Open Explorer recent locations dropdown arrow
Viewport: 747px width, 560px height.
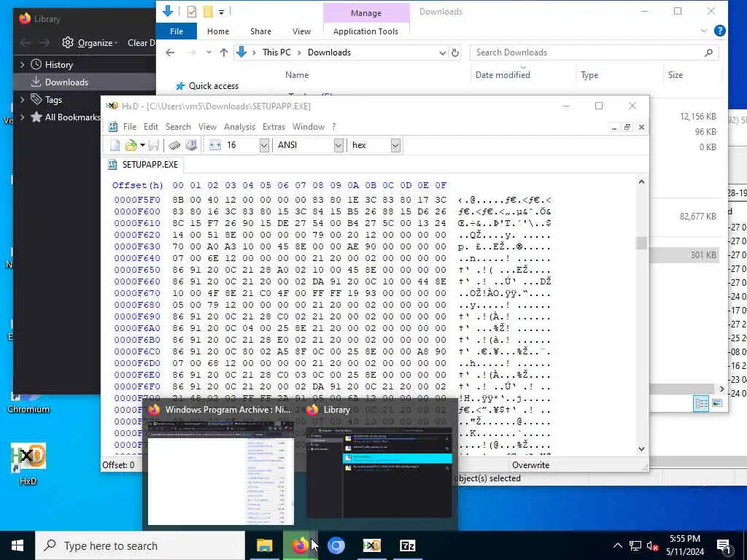[209, 52]
